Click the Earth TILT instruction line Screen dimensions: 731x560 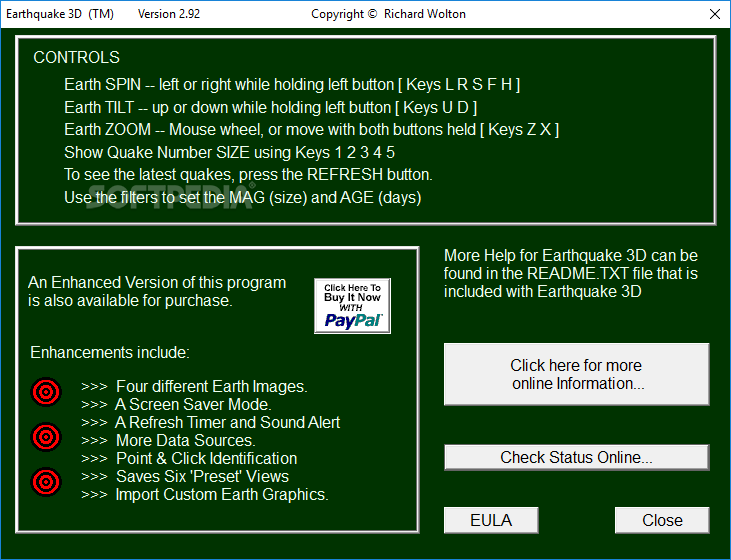270,107
